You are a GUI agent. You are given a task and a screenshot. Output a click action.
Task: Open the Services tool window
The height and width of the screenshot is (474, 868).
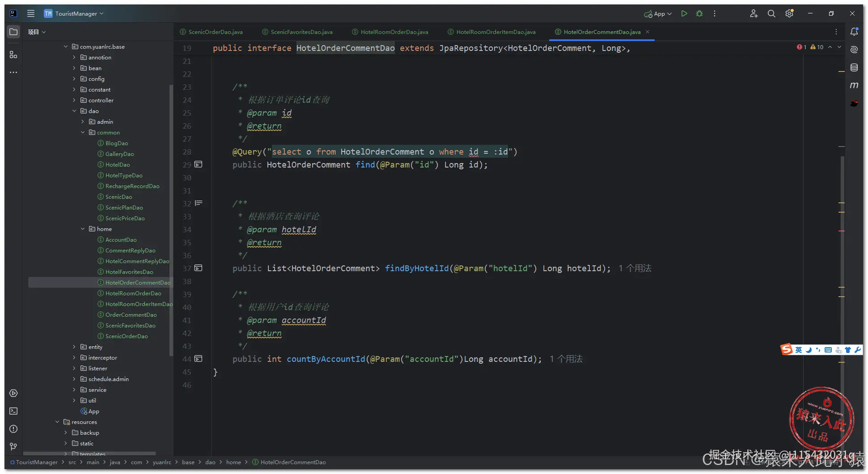13,393
